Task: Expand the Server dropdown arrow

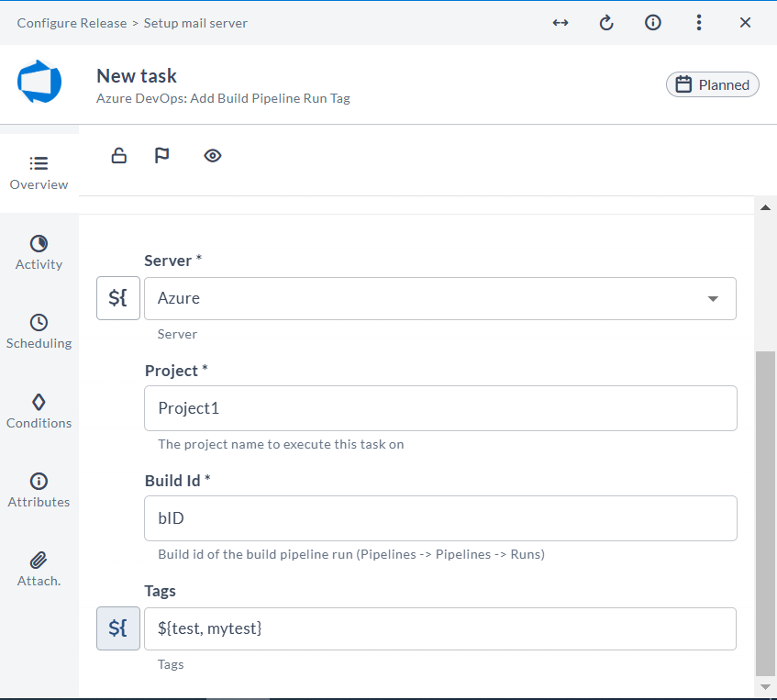Action: pyautogui.click(x=713, y=299)
